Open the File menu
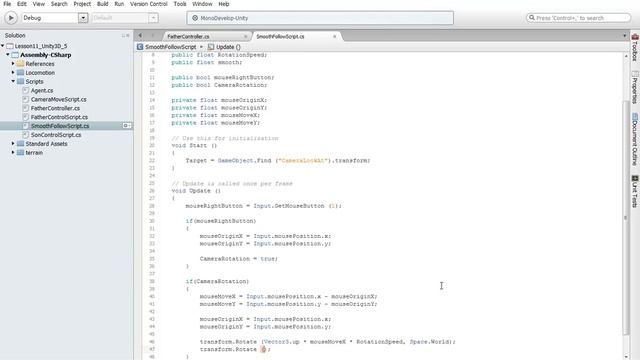 7,4
